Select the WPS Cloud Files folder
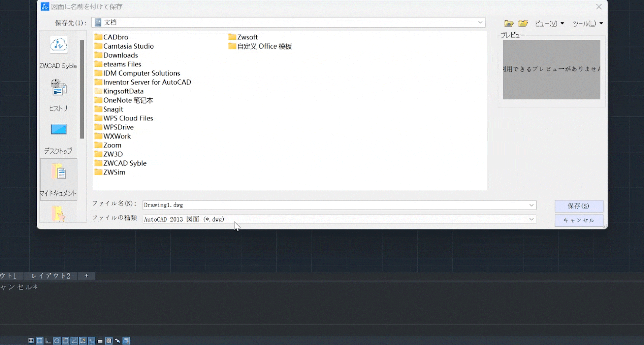 [x=124, y=118]
